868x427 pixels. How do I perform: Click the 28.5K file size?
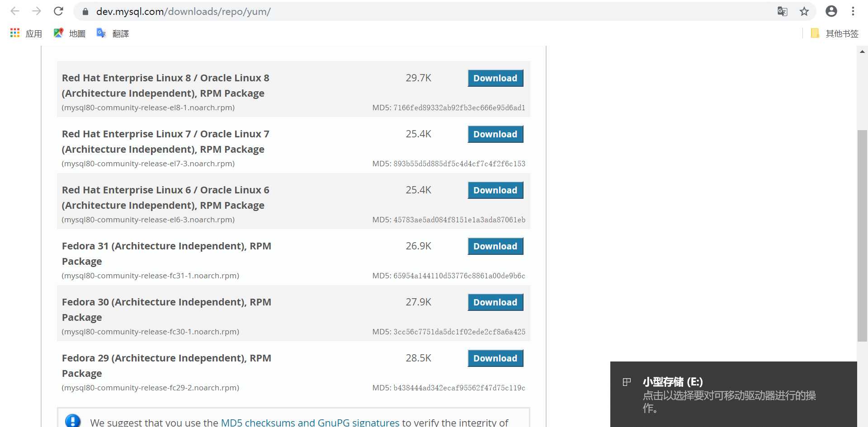pos(418,358)
